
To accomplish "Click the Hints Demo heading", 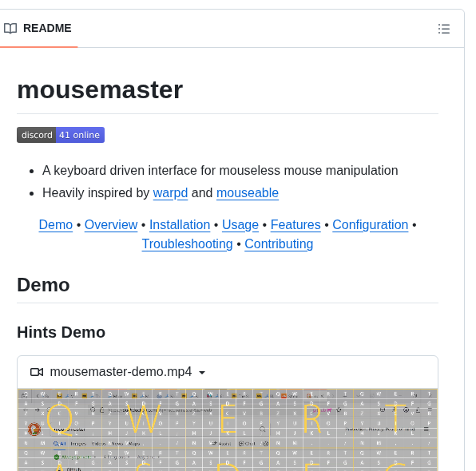I will click(x=61, y=332).
